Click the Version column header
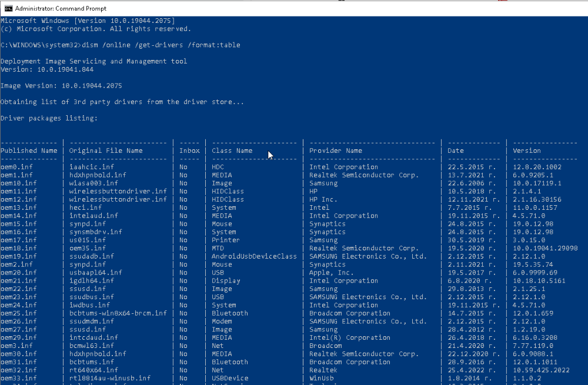 [x=527, y=150]
